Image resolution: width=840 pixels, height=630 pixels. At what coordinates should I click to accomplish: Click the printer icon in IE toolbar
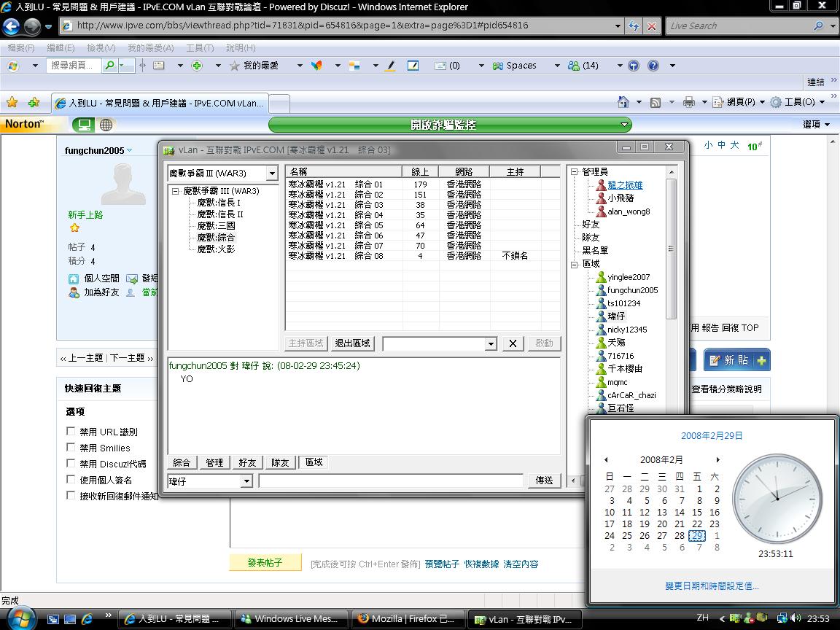pyautogui.click(x=688, y=102)
